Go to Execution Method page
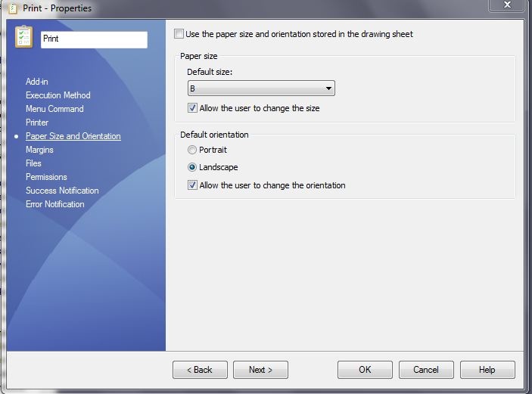This screenshot has height=394, width=532. point(58,95)
